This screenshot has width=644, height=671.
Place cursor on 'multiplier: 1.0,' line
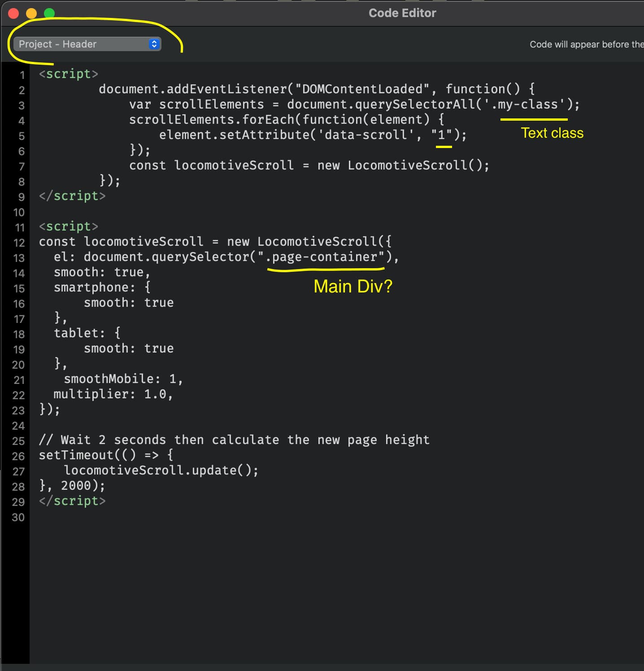pyautogui.click(x=113, y=394)
